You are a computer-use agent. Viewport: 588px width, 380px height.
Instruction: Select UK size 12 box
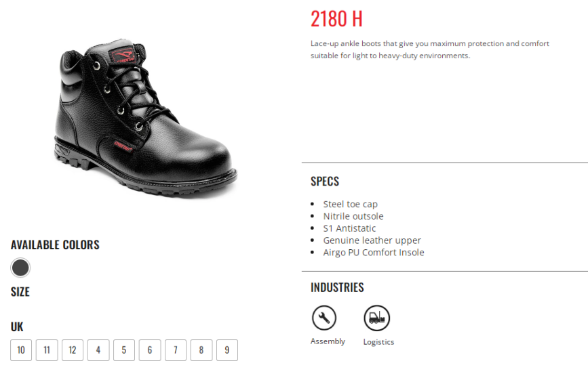(73, 350)
